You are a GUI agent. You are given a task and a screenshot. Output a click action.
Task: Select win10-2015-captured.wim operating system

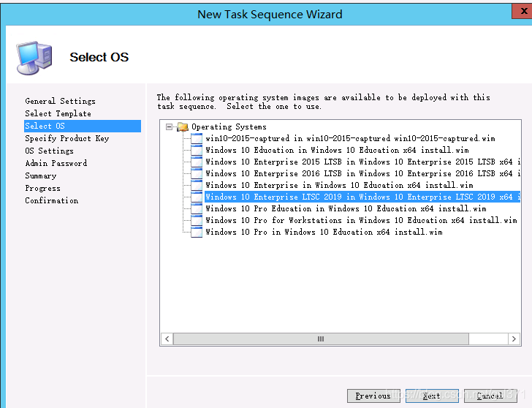[x=350, y=138]
